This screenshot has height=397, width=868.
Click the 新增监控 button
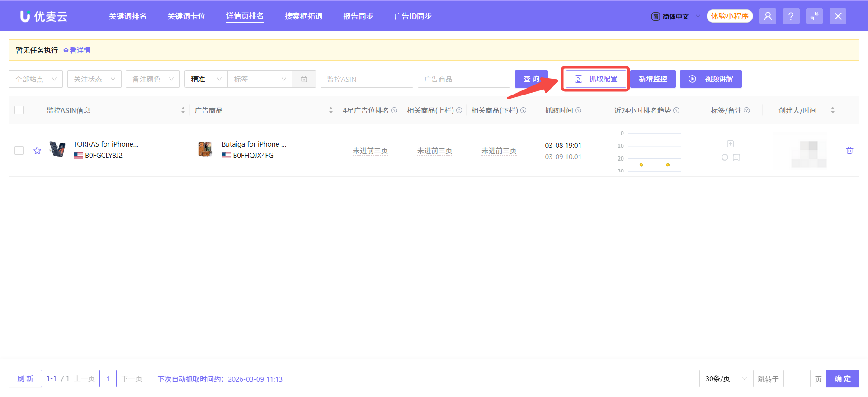click(x=653, y=79)
